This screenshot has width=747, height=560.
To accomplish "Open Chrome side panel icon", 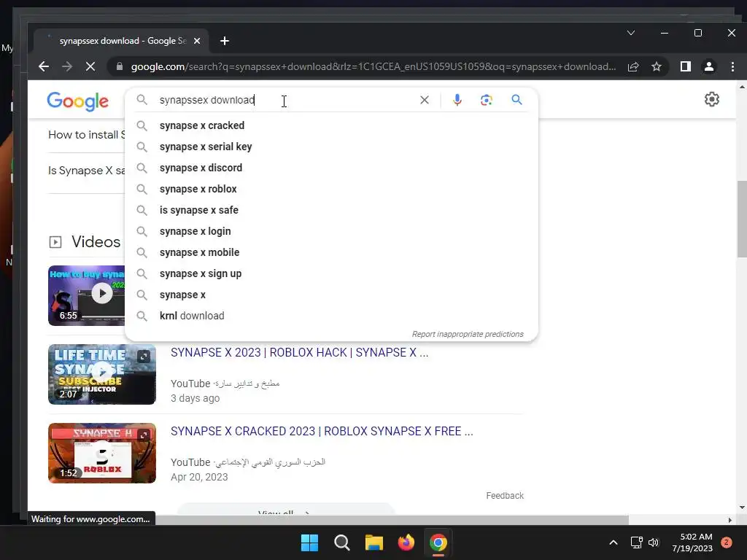I will pyautogui.click(x=686, y=66).
